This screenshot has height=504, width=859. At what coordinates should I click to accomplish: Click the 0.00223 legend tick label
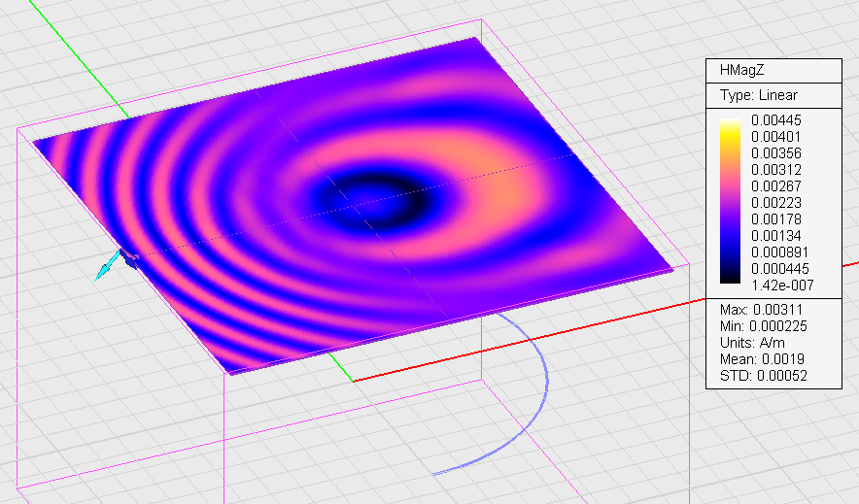point(775,203)
